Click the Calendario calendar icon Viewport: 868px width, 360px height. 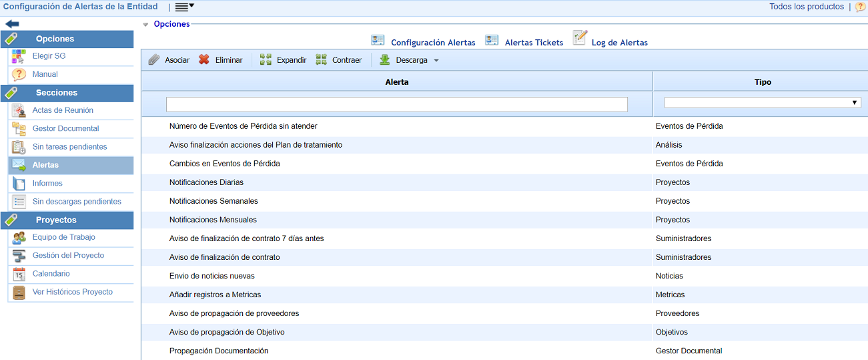click(19, 274)
